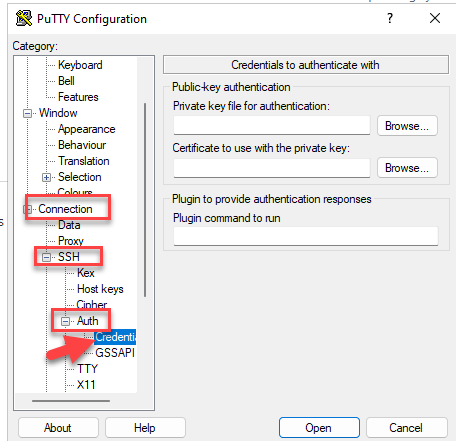
Task: Select Keyboard in the category tree
Action: (80, 65)
